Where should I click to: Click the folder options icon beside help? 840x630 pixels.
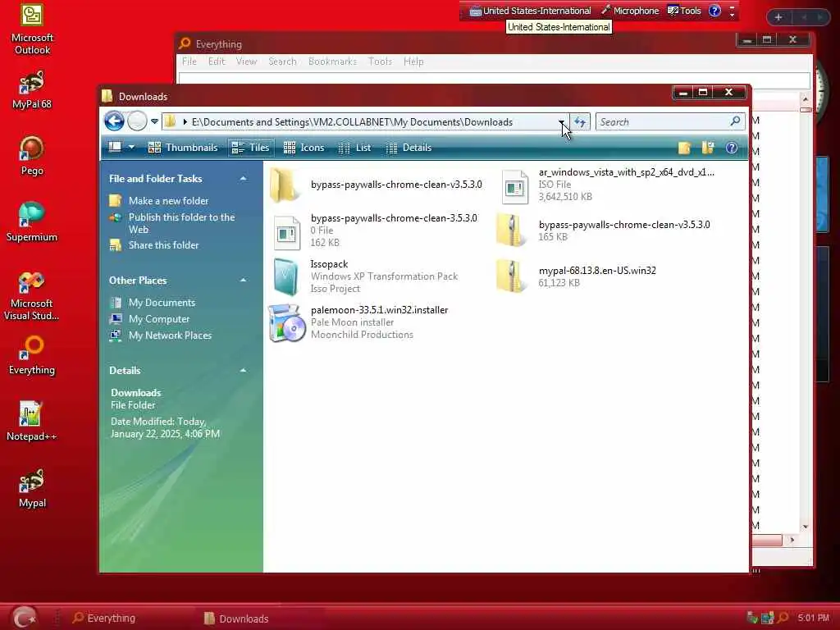click(x=708, y=148)
